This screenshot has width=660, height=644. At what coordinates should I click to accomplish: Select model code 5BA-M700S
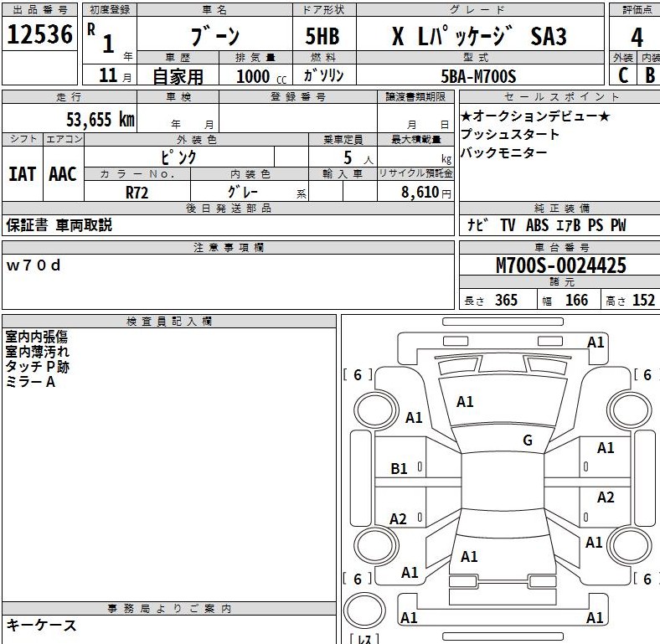(x=478, y=76)
